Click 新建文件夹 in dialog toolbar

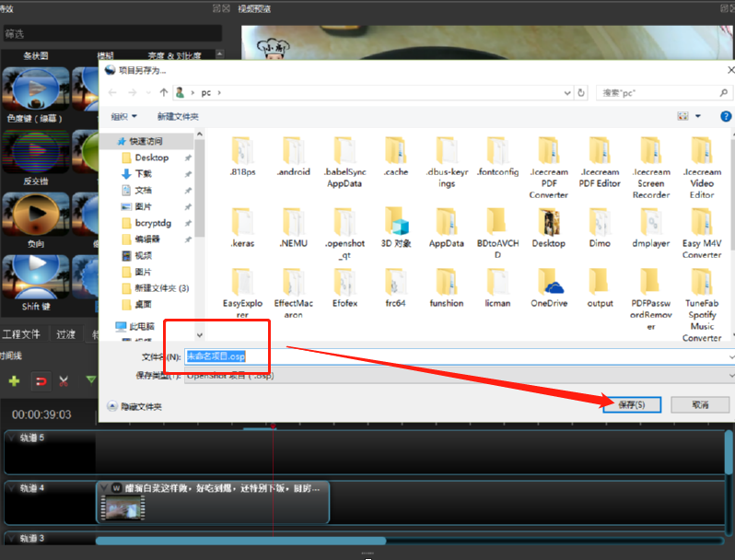point(178,116)
